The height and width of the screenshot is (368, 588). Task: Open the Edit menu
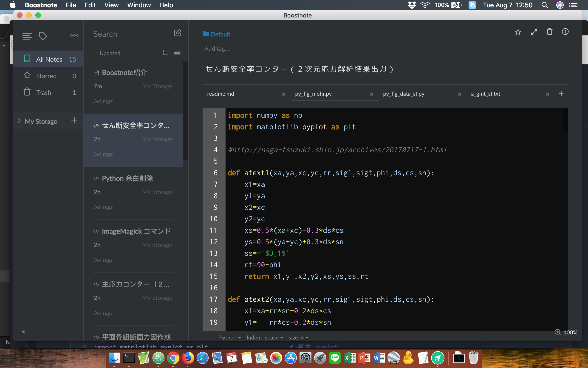pos(90,5)
